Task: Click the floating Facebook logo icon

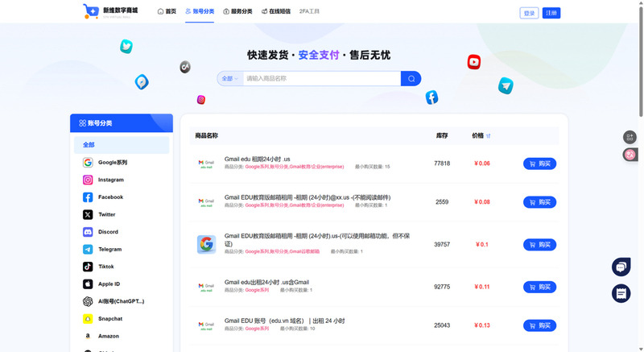Action: click(x=432, y=97)
